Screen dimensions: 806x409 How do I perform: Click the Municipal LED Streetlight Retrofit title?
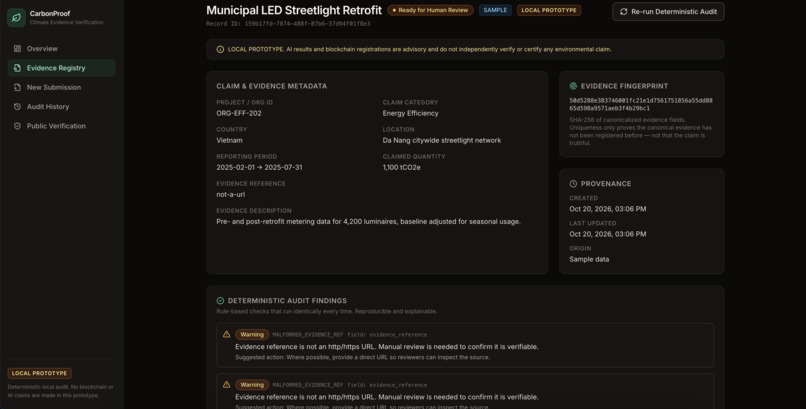(x=294, y=10)
